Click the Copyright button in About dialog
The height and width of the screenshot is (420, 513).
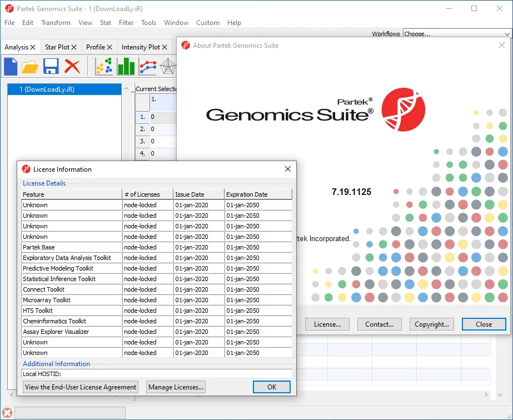[x=431, y=324]
